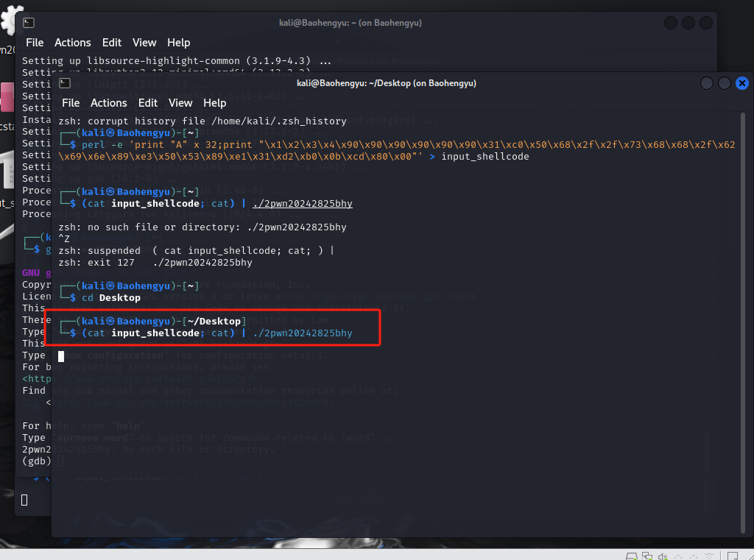754x560 pixels.
Task: Click underlined ./2pwn20242825bhy in the ~ prompt command
Action: [x=303, y=203]
